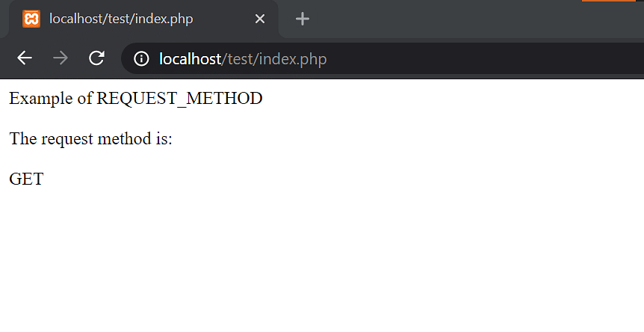The image size is (644, 332).
Task: Focus the address bar URL field
Action: click(x=383, y=58)
